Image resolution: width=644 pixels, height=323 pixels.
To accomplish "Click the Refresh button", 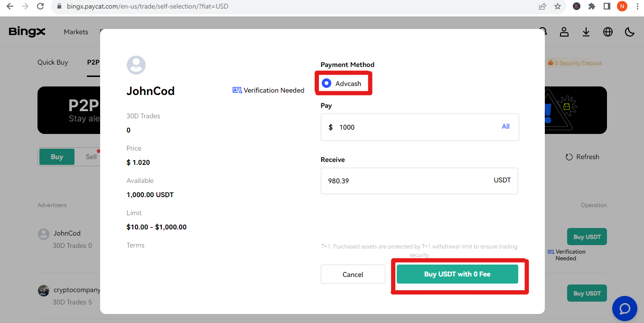I will [x=582, y=157].
